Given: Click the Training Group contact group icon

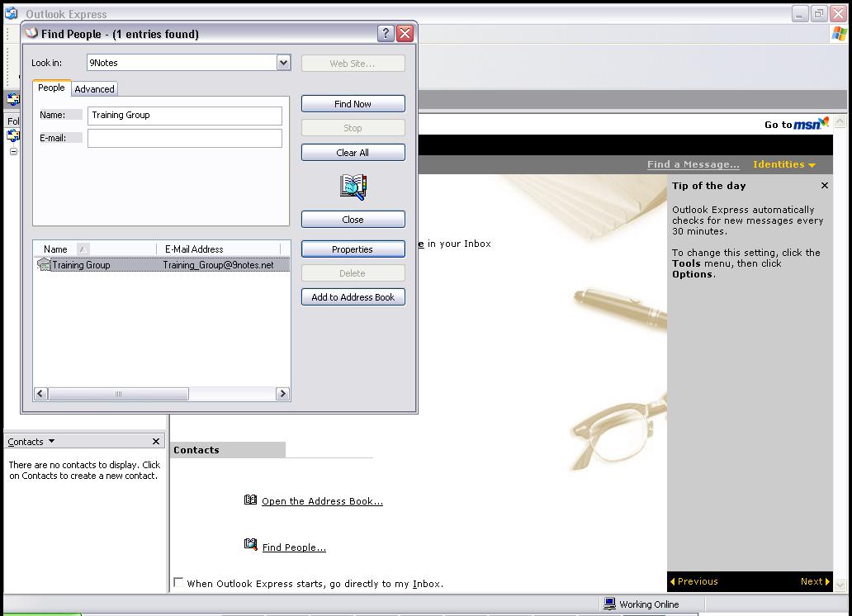Looking at the screenshot, I should click(x=44, y=264).
